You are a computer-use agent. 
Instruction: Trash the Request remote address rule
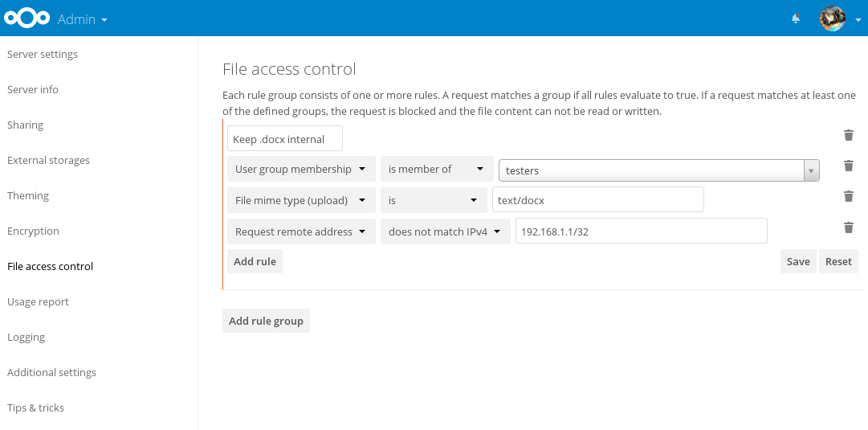click(x=849, y=227)
